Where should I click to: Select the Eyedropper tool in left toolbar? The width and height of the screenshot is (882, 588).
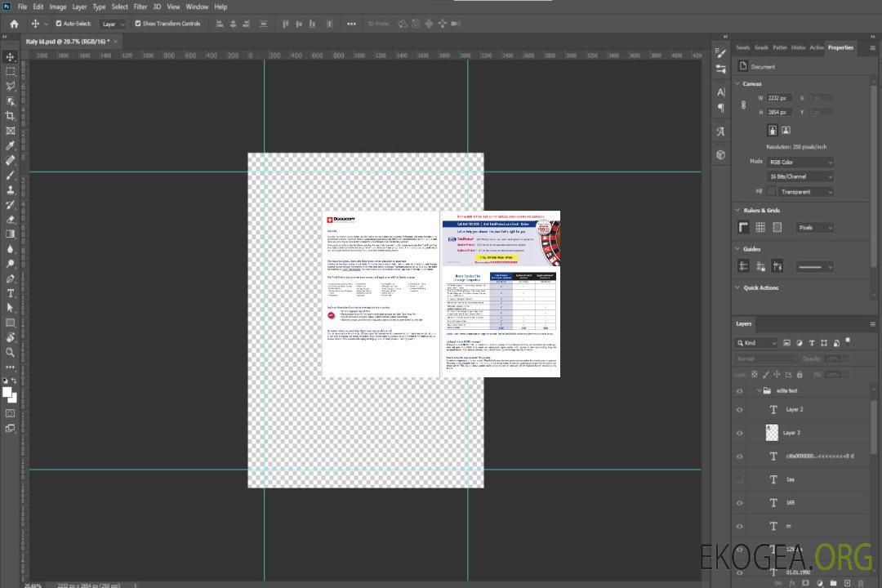click(x=10, y=145)
